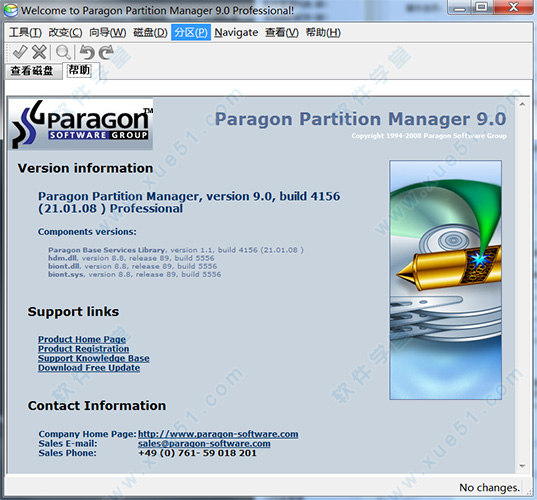Image resolution: width=537 pixels, height=500 pixels.
Task: Click the 'Sales E-mail:' label
Action: click(x=68, y=443)
